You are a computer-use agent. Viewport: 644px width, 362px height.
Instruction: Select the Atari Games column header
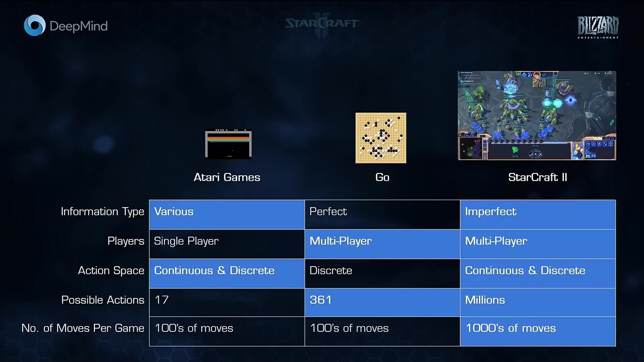pos(227,177)
